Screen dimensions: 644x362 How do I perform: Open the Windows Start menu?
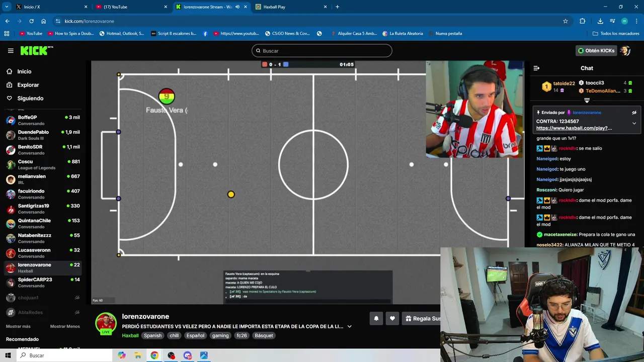(8, 355)
